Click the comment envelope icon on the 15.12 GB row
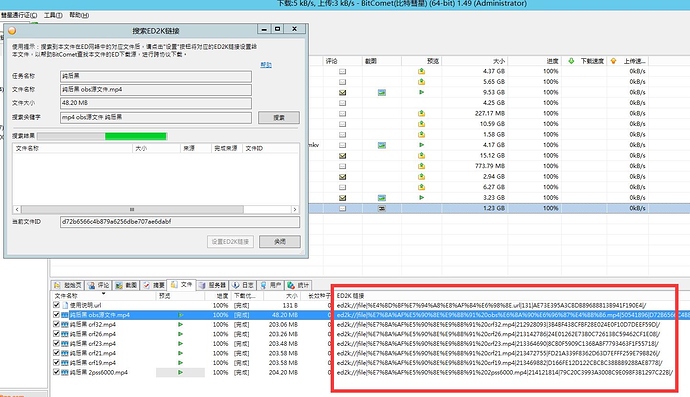The image size is (690, 397). coord(342,156)
